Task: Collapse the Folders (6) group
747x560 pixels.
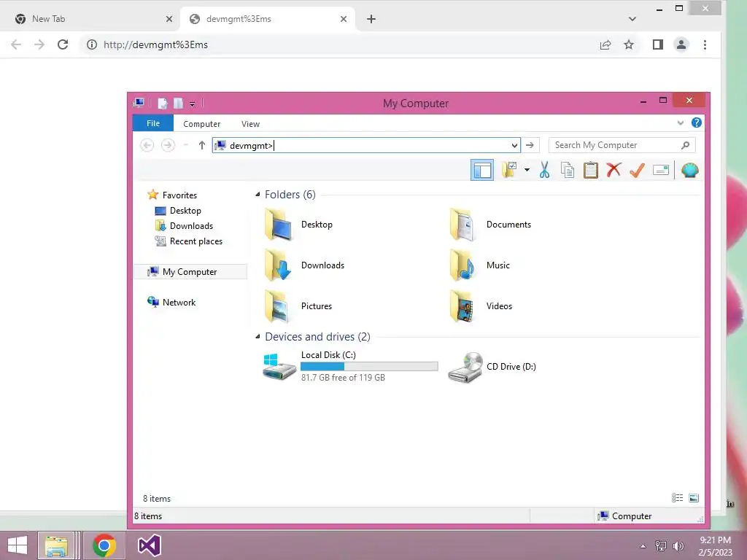Action: (258, 194)
